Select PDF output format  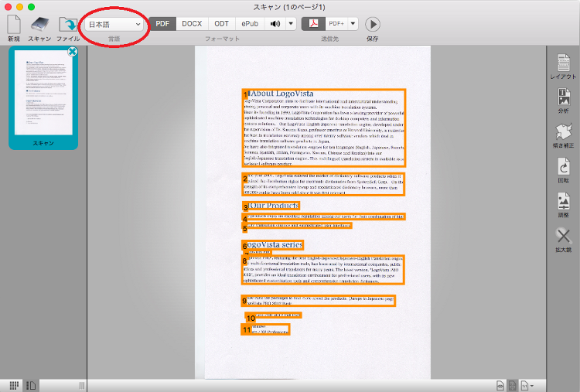(162, 24)
